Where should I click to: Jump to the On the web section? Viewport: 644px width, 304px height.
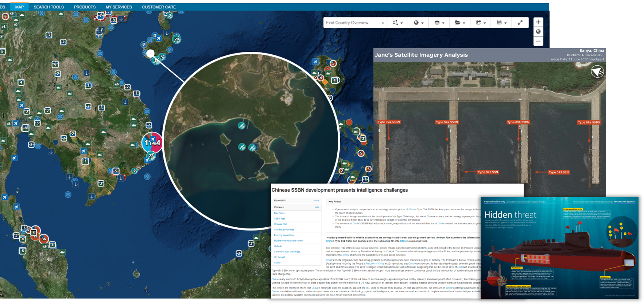pos(280,257)
